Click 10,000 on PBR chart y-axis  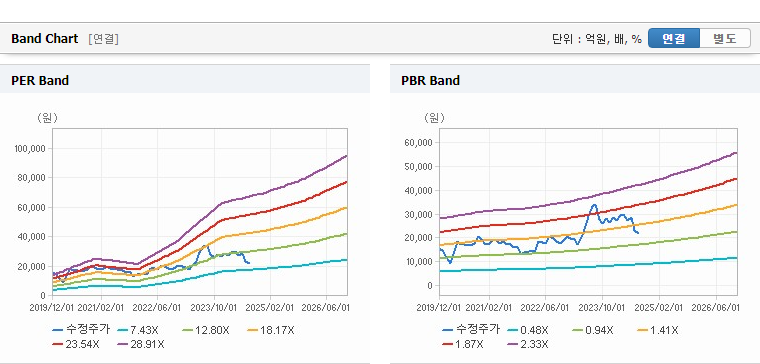[x=420, y=262]
